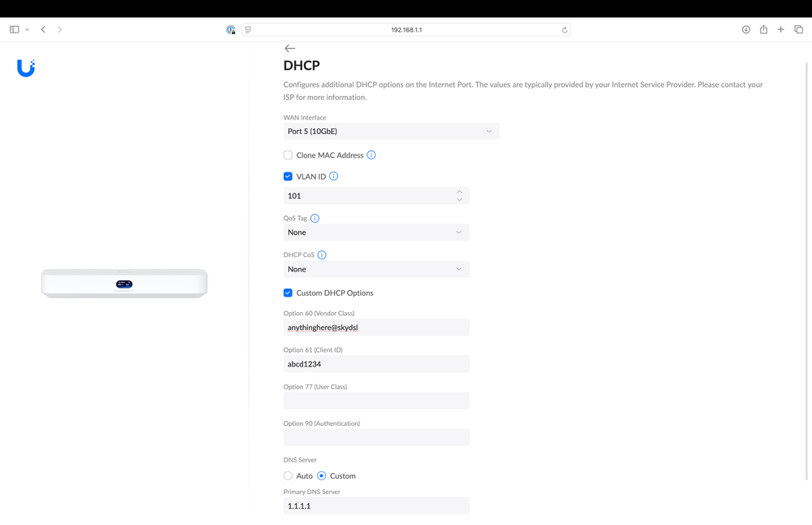Increase VLAN ID with the up stepper
The image size is (812, 525).
tap(459, 192)
